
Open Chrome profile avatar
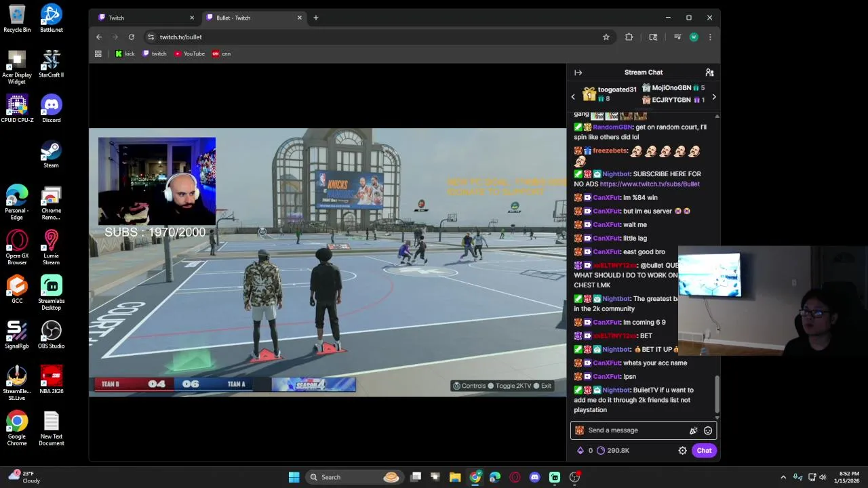[x=694, y=37]
